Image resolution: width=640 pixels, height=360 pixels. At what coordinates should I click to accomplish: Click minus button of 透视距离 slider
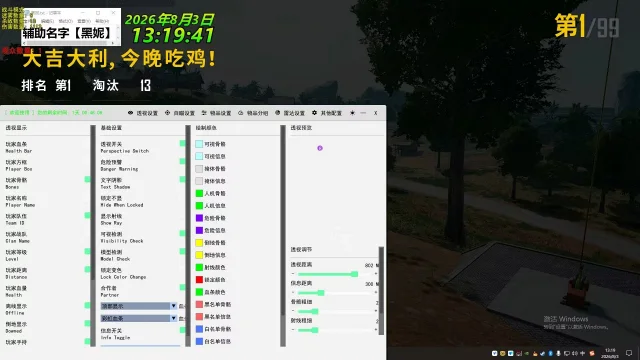coord(293,274)
